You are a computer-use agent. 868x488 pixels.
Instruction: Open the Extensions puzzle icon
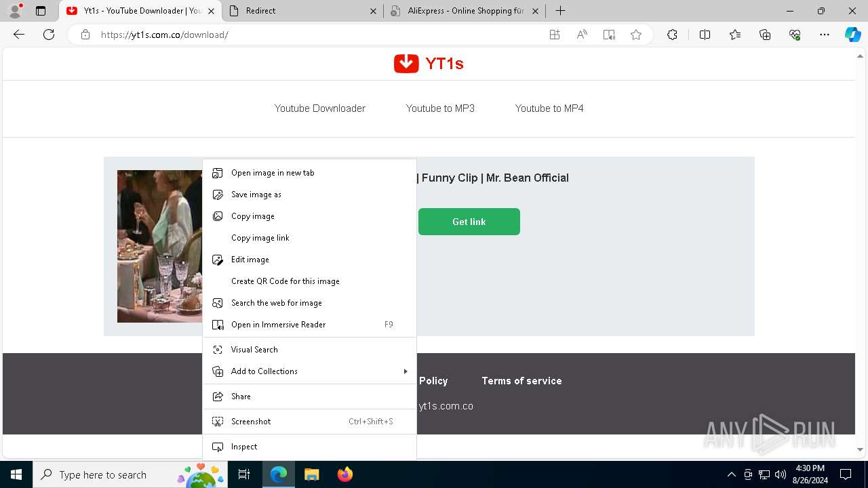point(672,35)
